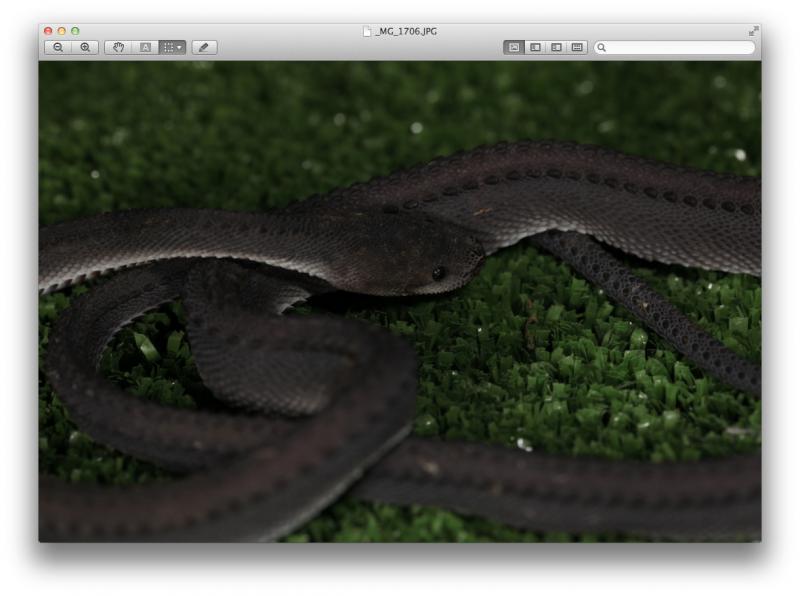Viewport: 800px width, 596px height.
Task: Click the document proxy icon in title bar
Action: coord(367,31)
